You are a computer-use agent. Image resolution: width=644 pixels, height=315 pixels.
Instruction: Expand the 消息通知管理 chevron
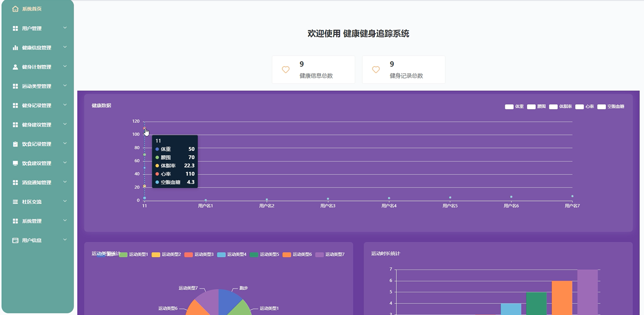coord(65,182)
